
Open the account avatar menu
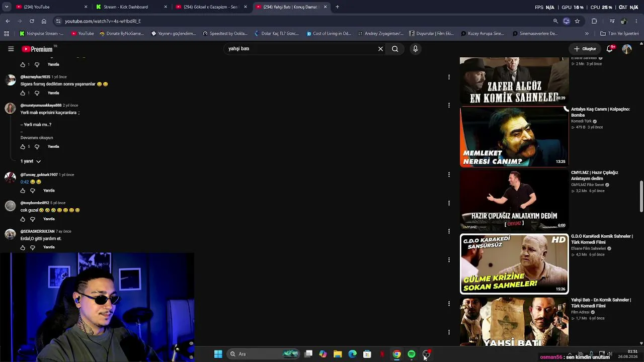click(x=627, y=49)
